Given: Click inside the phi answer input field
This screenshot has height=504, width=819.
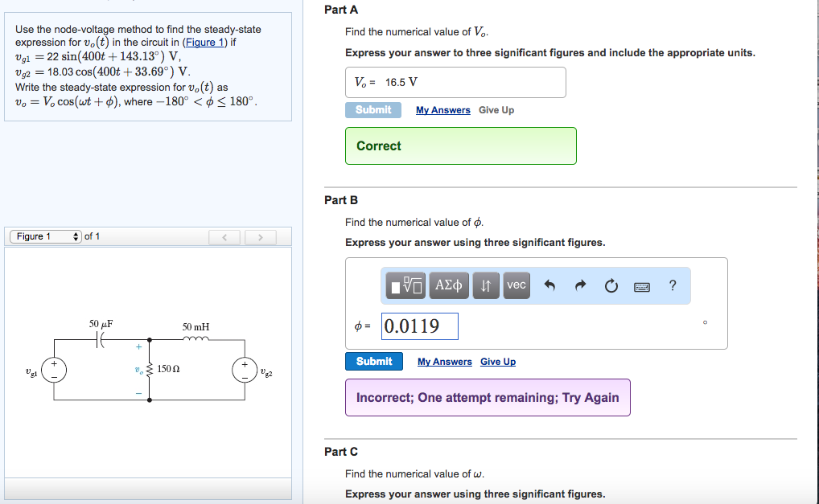Looking at the screenshot, I should point(419,326).
